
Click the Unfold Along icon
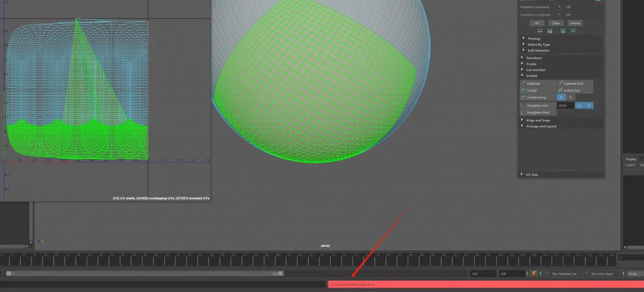point(523,98)
